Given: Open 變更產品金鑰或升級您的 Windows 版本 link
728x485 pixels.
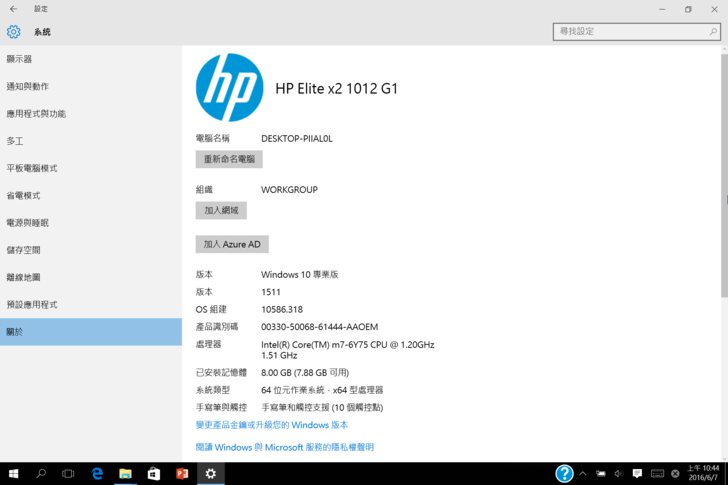Looking at the screenshot, I should [272, 425].
